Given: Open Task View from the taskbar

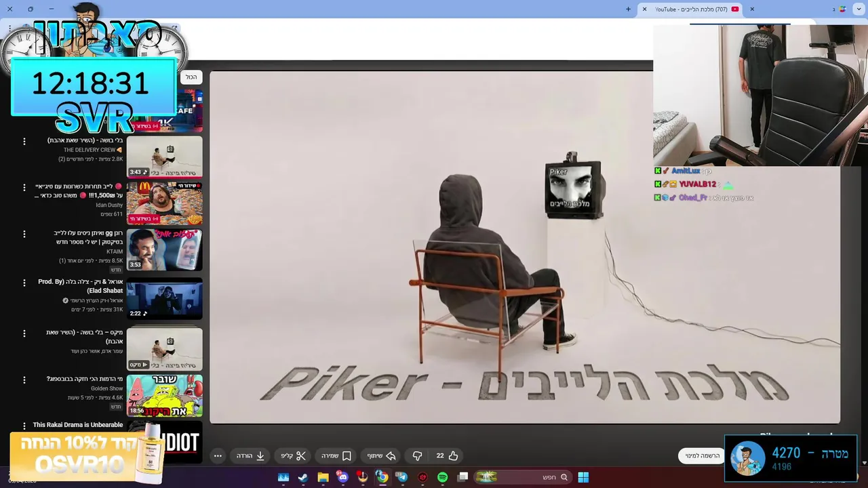Looking at the screenshot, I should tap(462, 477).
